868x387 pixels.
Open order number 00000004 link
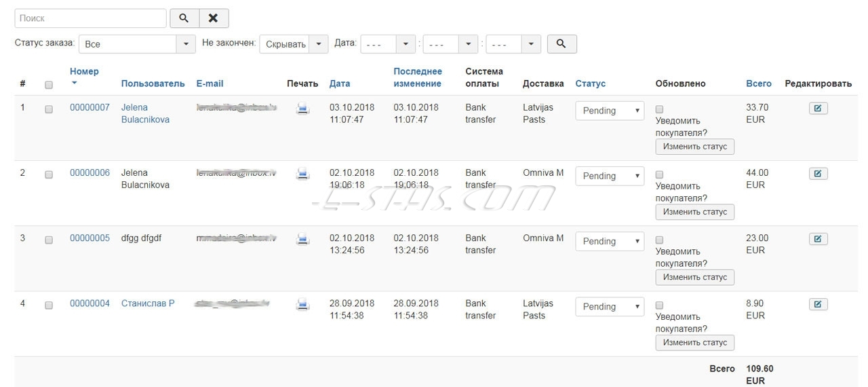(x=90, y=303)
